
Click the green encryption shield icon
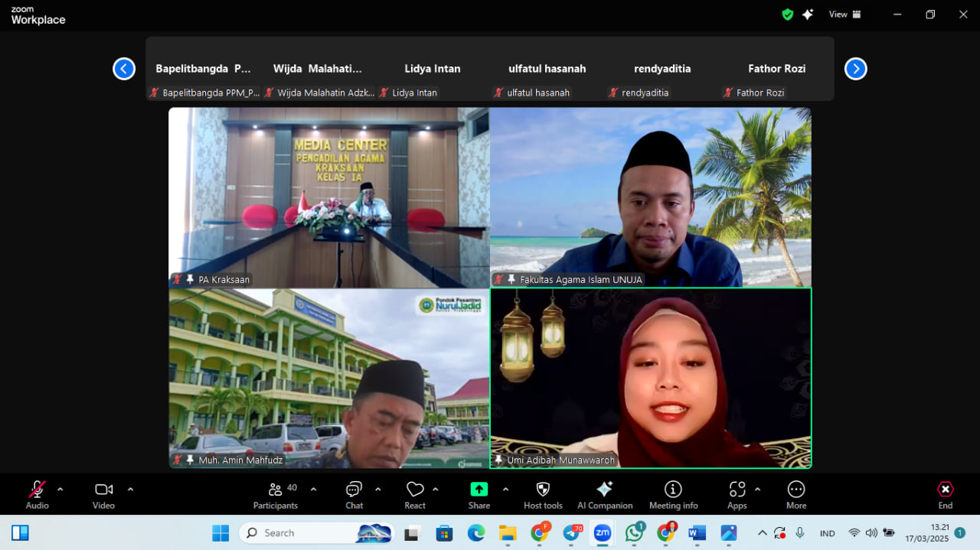(x=787, y=15)
